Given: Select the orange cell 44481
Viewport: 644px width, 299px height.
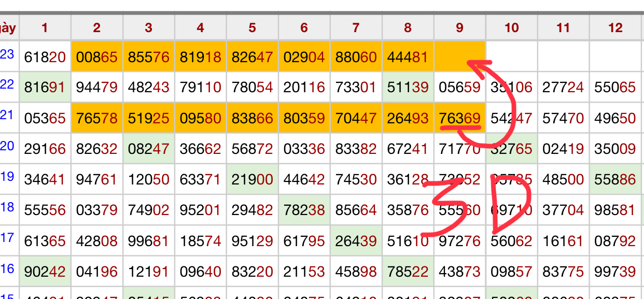Looking at the screenshot, I should click(x=408, y=56).
